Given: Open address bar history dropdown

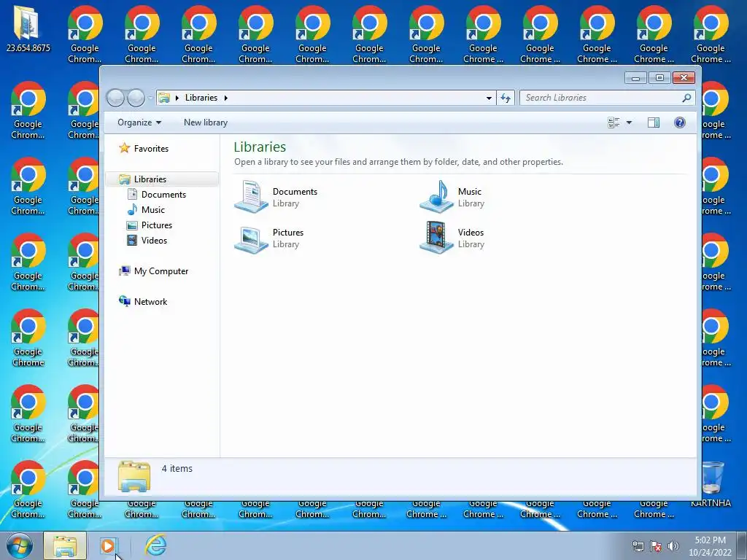Looking at the screenshot, I should pos(489,98).
